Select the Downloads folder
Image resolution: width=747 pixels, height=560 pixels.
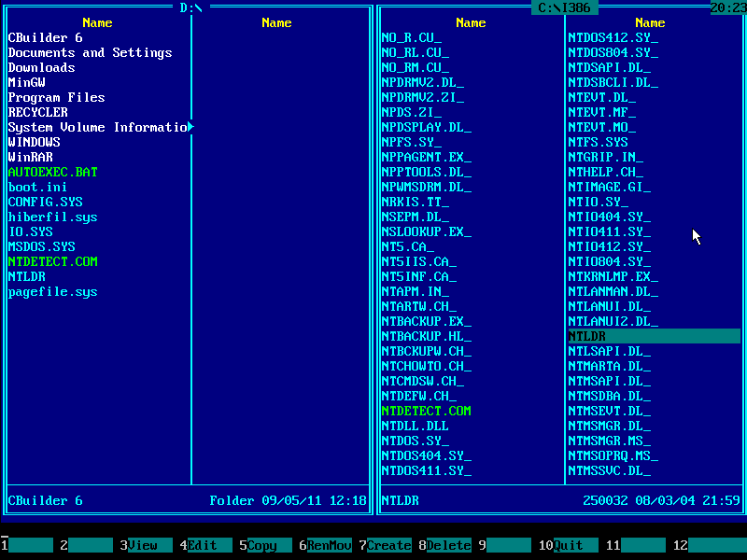pos(41,67)
